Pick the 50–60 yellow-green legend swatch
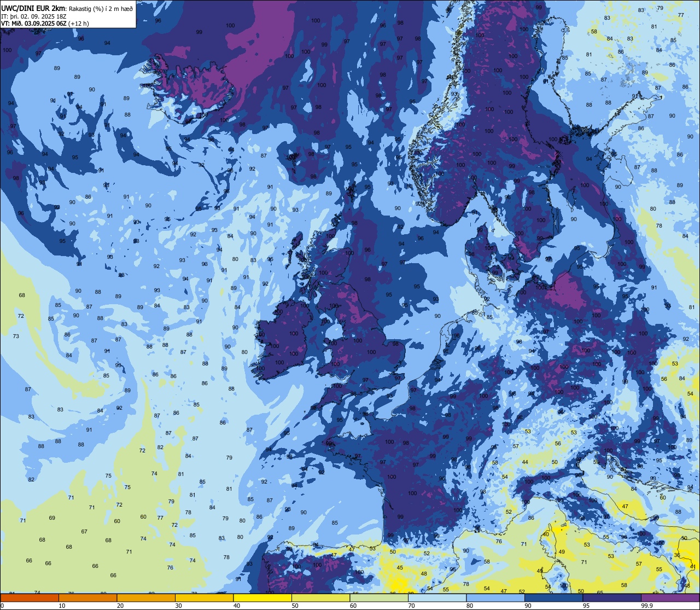Screen dimensions: 700x610 pos(321,597)
